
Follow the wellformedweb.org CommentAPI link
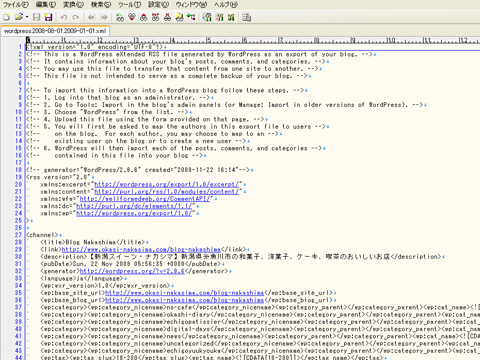click(145, 199)
